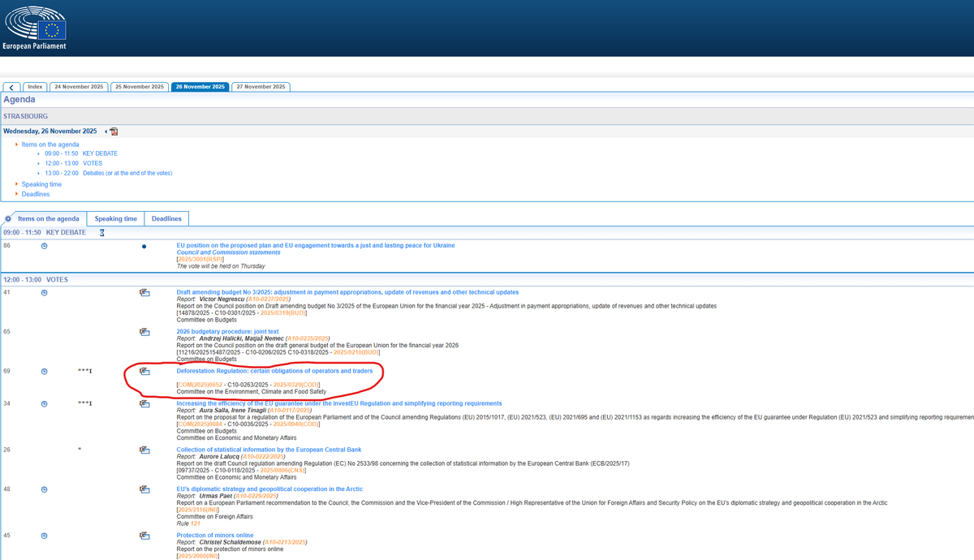974x560 pixels.
Task: Click the small arrow left of the PDF icon
Action: pyautogui.click(x=106, y=131)
